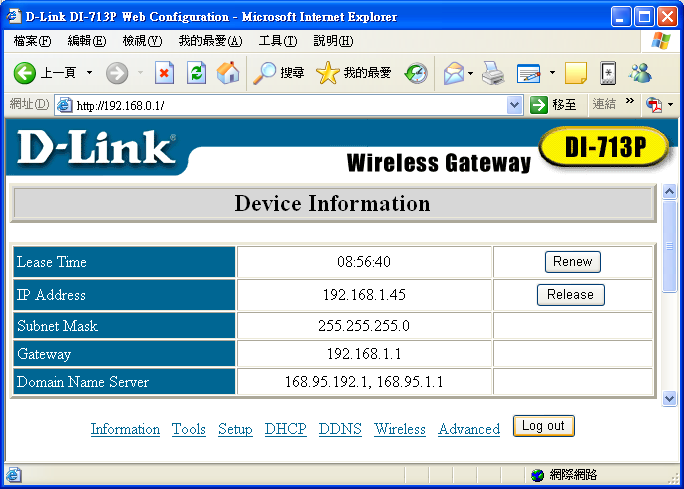The image size is (684, 489).
Task: Click the Acrobat PDF toolbar icon
Action: [654, 105]
